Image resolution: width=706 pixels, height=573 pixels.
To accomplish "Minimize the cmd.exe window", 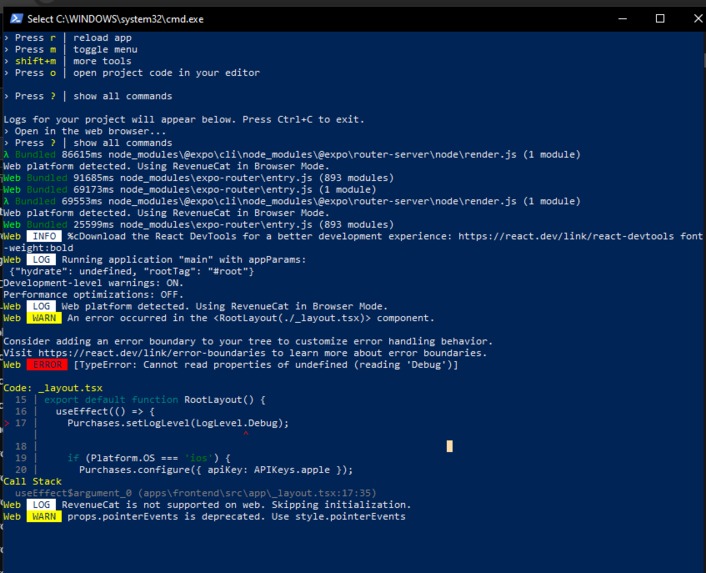I will 623,18.
